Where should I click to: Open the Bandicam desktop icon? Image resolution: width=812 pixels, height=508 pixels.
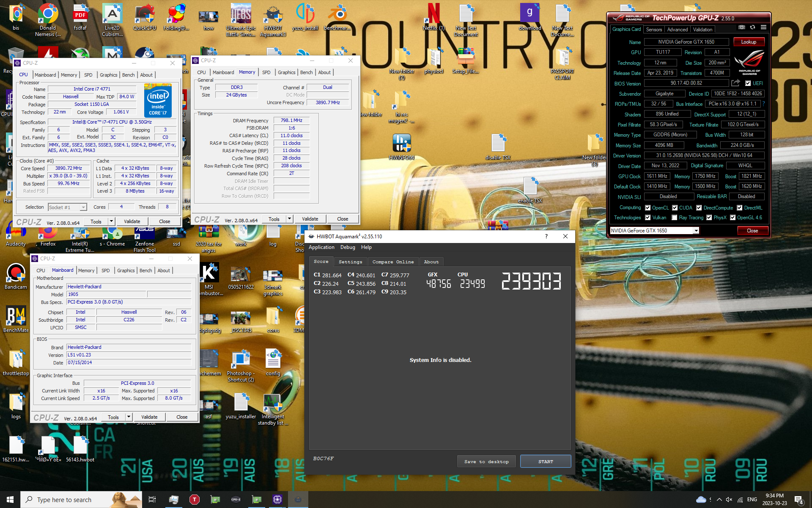[x=16, y=277]
